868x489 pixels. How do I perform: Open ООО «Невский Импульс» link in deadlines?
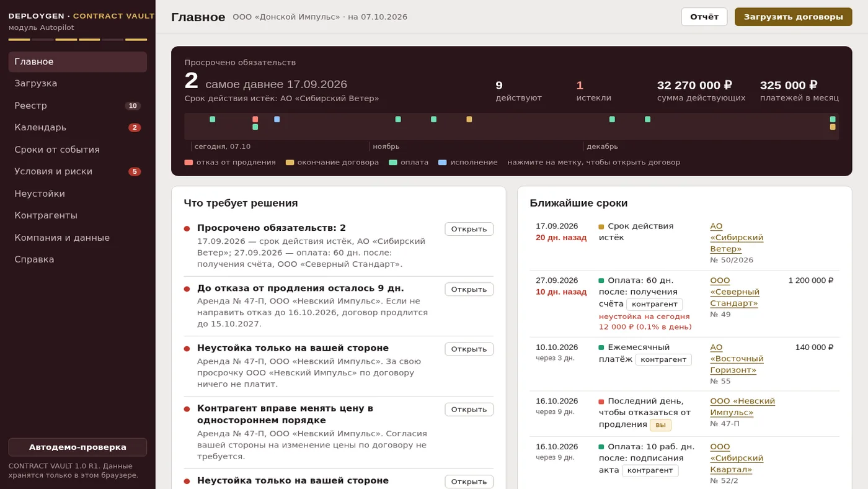click(x=742, y=407)
